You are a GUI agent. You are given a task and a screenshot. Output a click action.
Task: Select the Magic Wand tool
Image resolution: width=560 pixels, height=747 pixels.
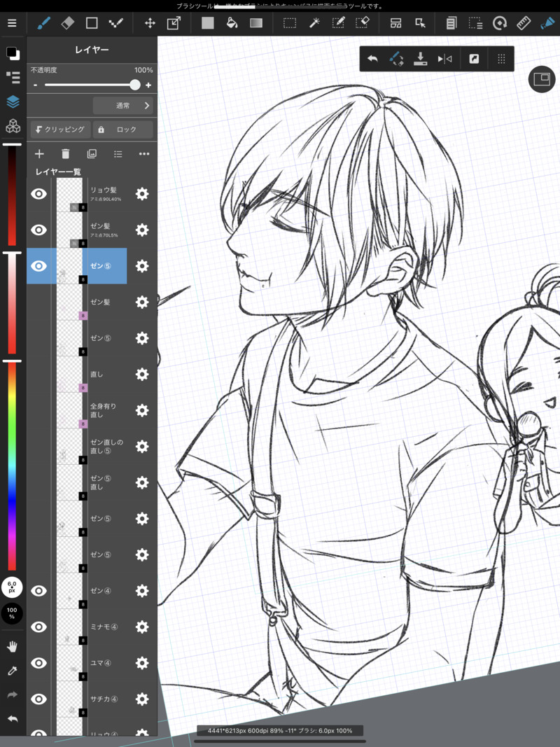314,23
